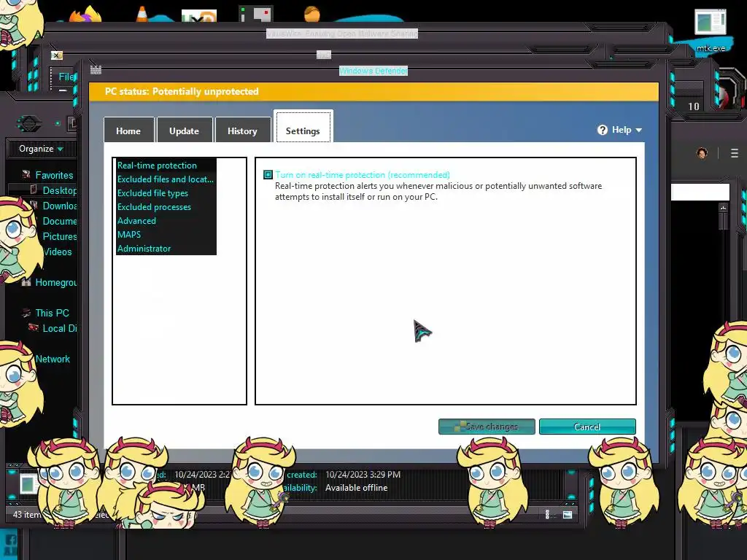Open Favorites in the Explorer sidebar

coord(54,175)
